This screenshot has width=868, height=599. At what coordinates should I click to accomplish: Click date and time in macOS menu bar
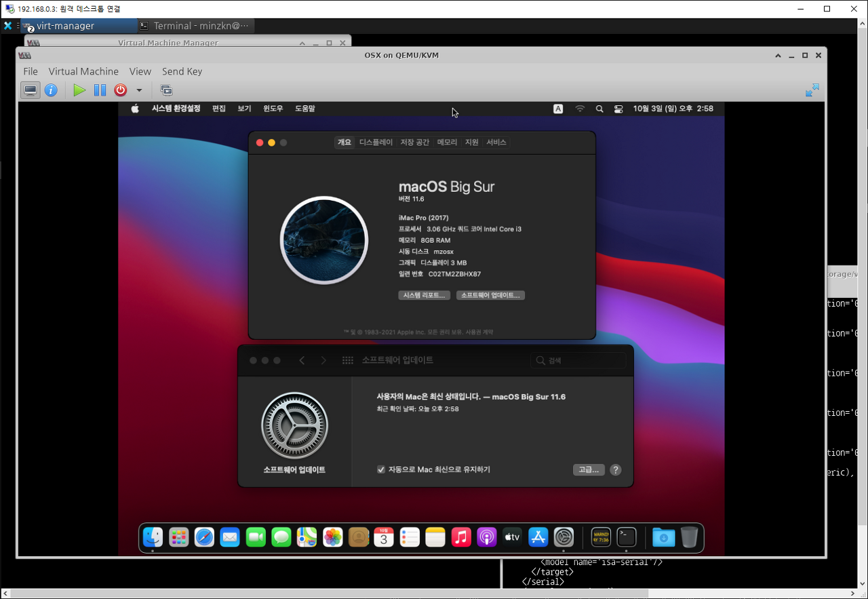673,109
